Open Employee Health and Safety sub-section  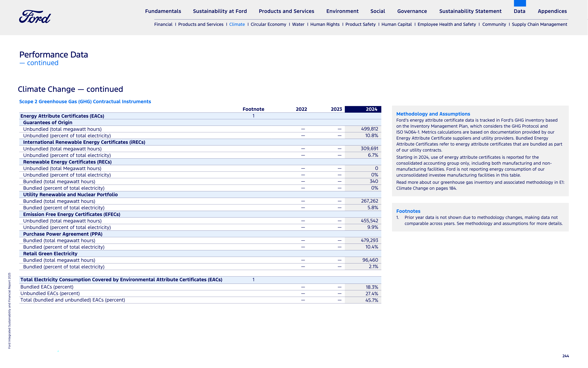click(x=447, y=24)
